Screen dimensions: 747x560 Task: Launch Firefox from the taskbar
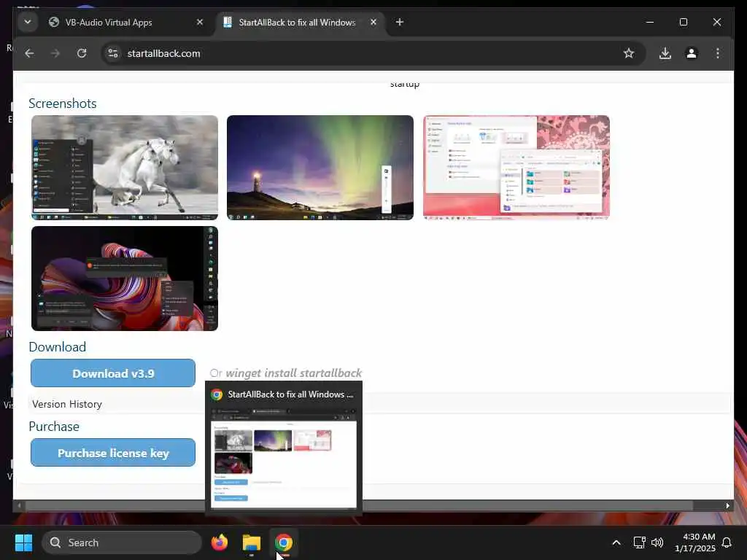pyautogui.click(x=220, y=542)
